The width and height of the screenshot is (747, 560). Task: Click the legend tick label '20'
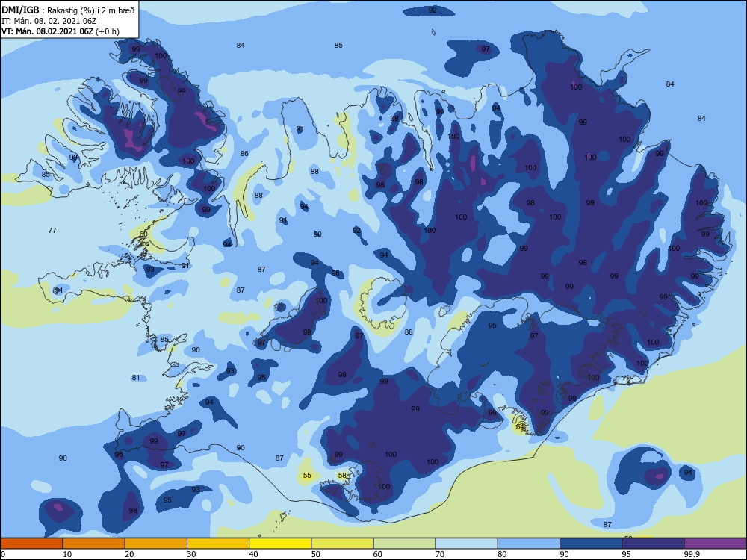click(x=129, y=554)
